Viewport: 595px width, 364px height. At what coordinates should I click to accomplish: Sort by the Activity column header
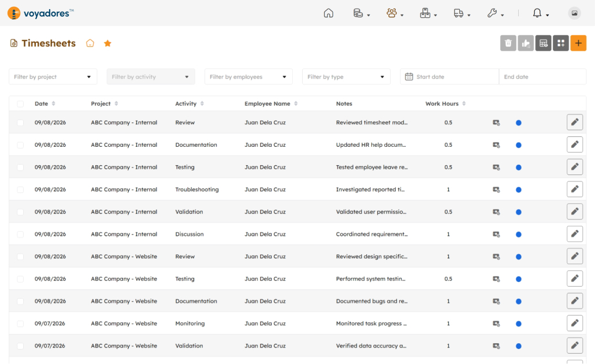click(189, 103)
